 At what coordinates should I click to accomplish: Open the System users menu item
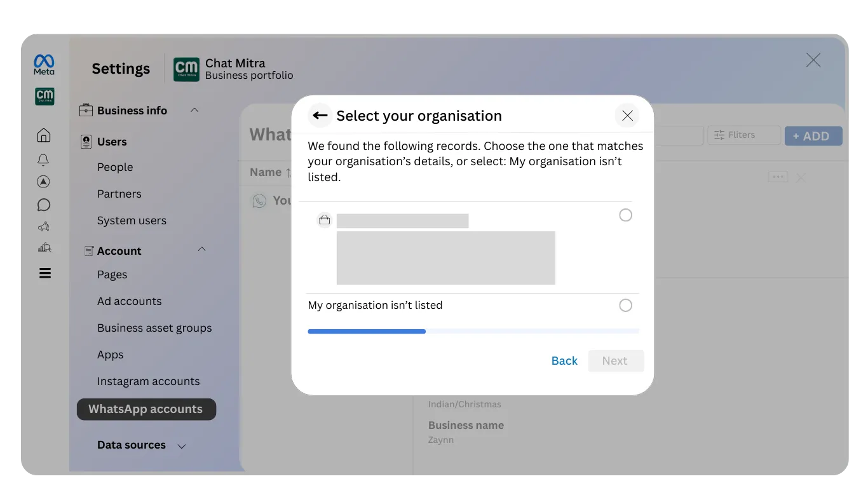click(x=132, y=220)
